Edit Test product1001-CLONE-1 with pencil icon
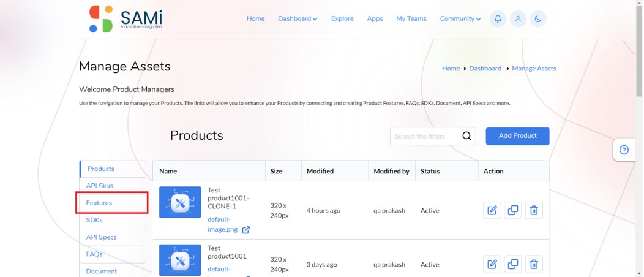 tap(492, 210)
